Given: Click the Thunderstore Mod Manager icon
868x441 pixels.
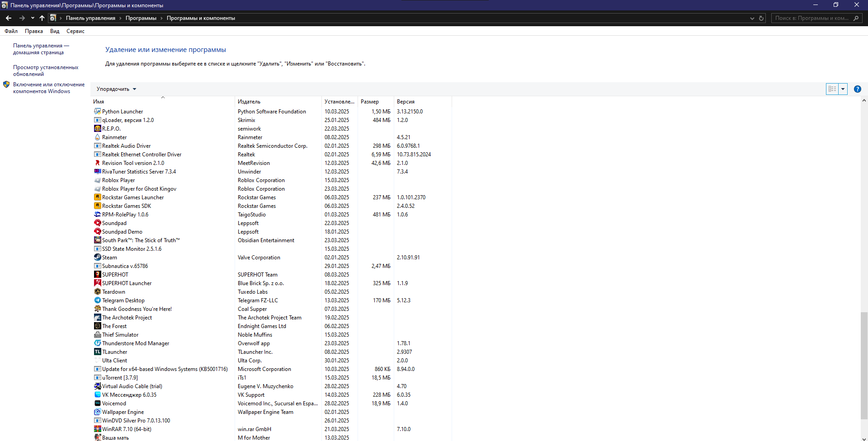Looking at the screenshot, I should [97, 343].
